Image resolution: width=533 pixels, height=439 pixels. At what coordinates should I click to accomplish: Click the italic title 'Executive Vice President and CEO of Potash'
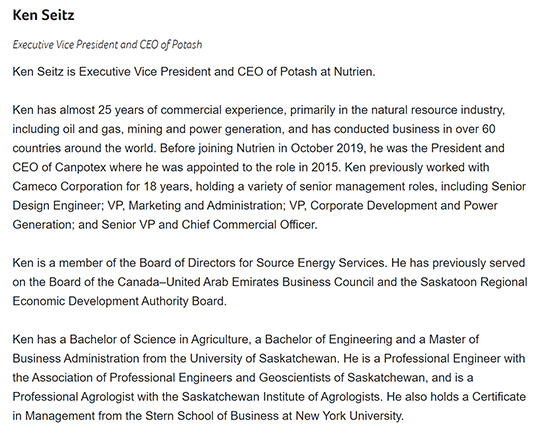point(107,45)
